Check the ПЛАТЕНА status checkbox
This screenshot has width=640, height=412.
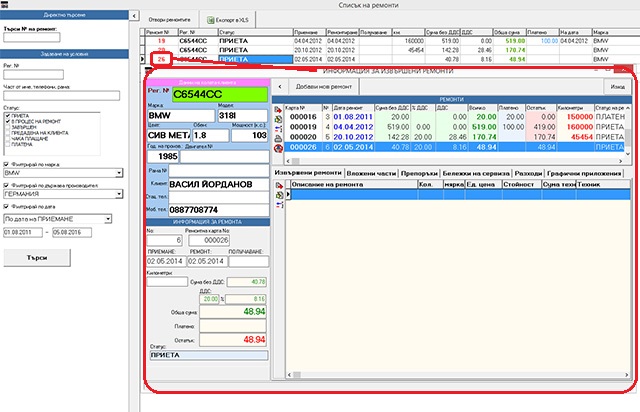(x=8, y=145)
